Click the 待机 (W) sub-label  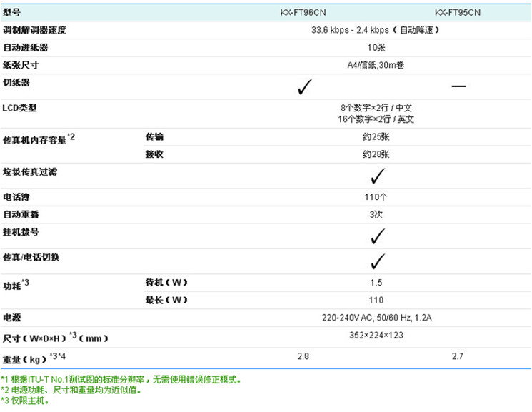[x=166, y=282]
